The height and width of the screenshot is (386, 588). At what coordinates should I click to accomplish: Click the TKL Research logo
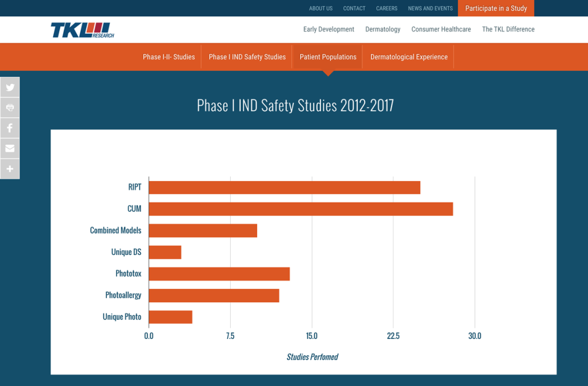coord(83,30)
